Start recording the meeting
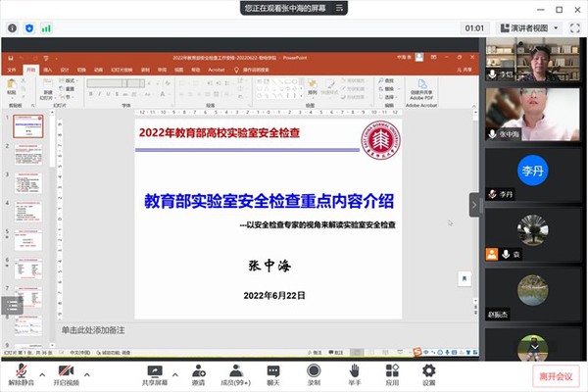This screenshot has height=392, width=588. tap(314, 372)
